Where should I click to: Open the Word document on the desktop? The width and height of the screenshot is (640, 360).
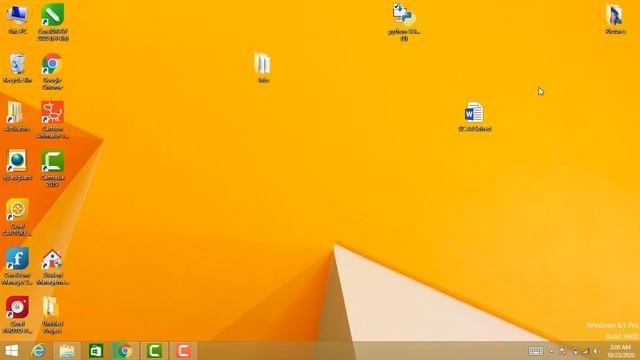pyautogui.click(x=474, y=116)
